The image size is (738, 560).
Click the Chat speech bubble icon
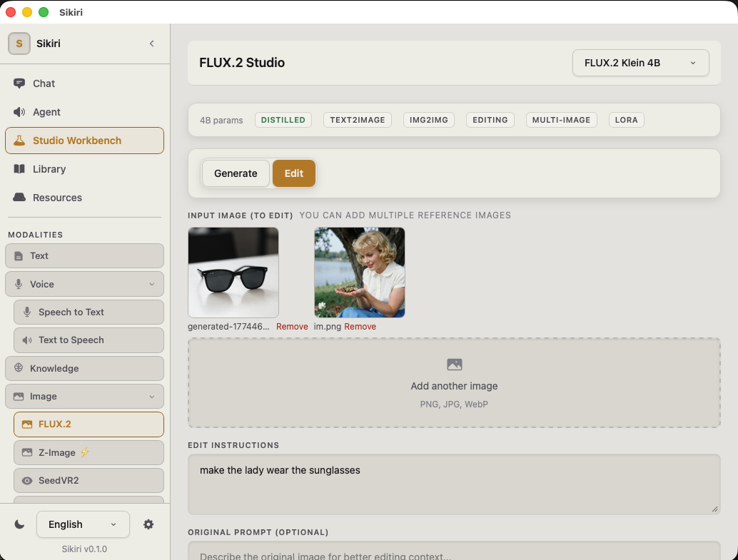coord(19,83)
